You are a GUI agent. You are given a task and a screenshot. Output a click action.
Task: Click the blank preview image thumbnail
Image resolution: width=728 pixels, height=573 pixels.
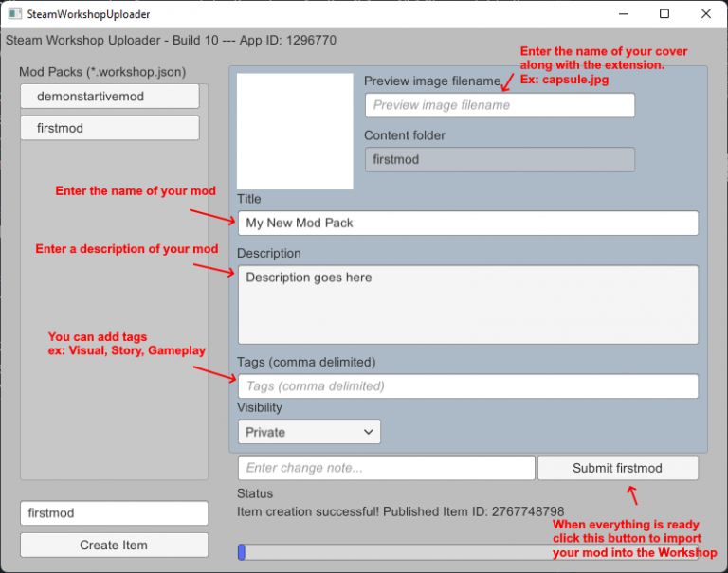(x=295, y=131)
